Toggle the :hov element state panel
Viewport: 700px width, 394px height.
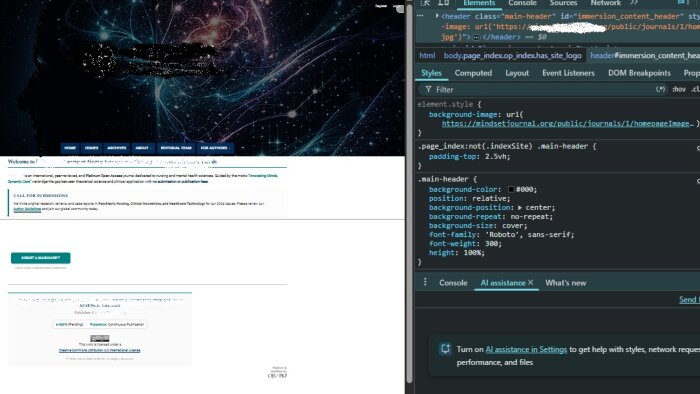click(679, 89)
